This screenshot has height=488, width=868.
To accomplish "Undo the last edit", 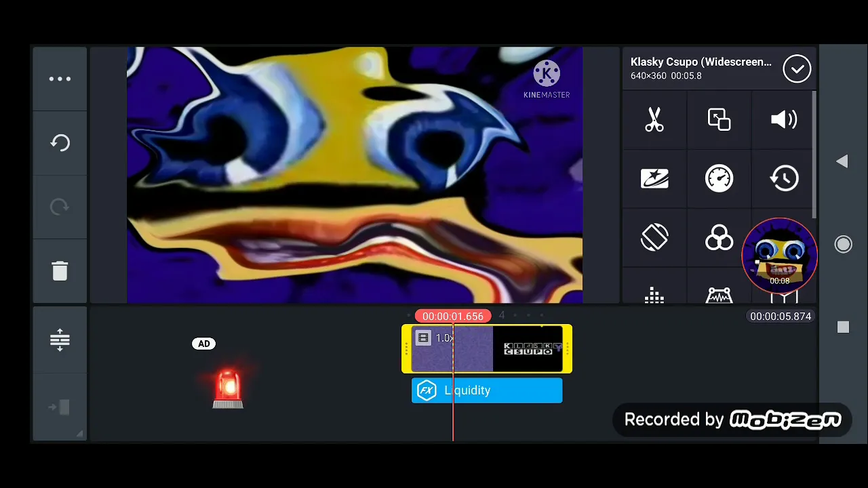I will (60, 143).
